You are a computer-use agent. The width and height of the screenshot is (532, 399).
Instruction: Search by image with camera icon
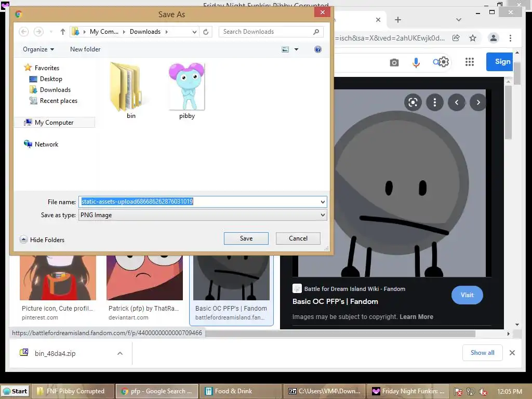(x=394, y=62)
